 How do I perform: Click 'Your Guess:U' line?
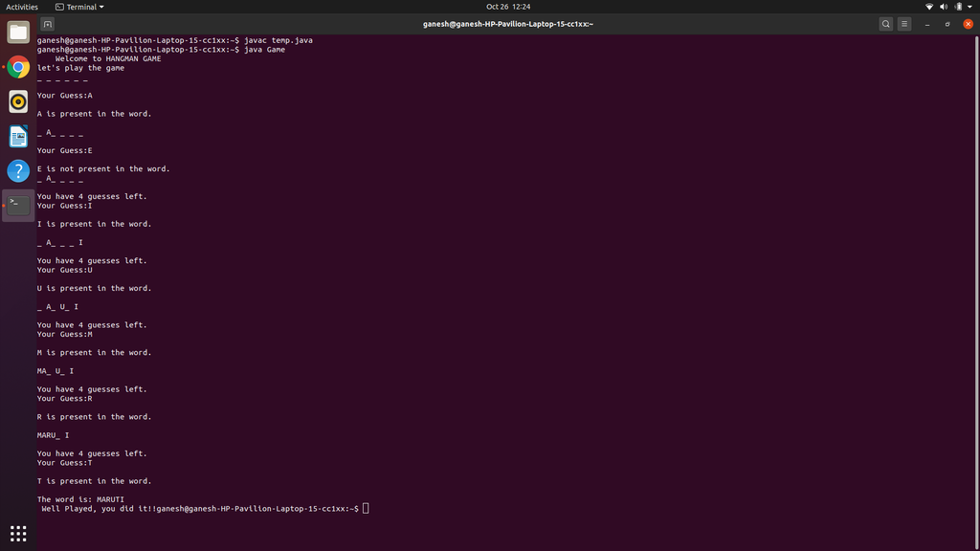(x=64, y=270)
